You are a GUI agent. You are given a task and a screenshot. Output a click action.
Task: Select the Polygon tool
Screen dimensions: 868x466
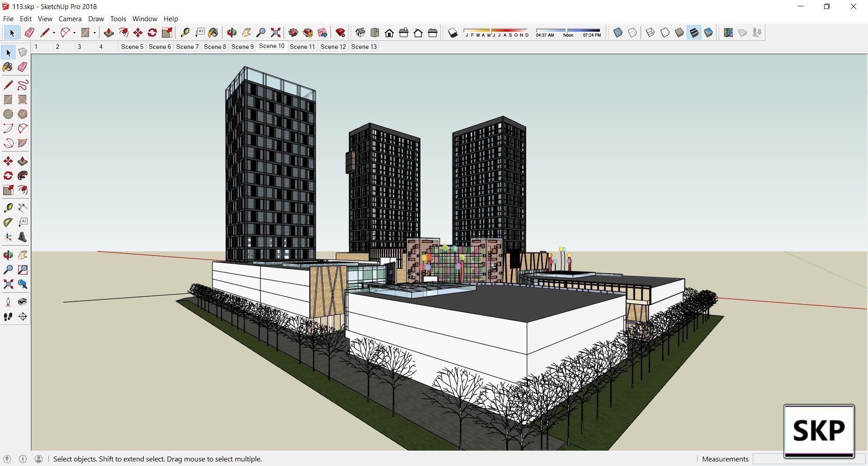[23, 114]
